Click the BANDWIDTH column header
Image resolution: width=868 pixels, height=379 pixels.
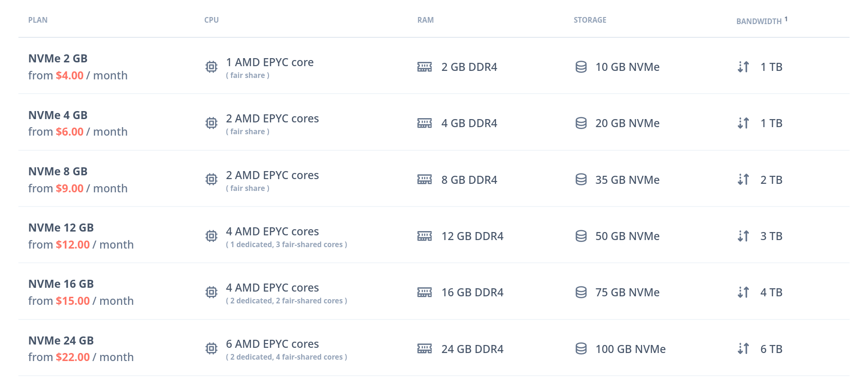[759, 21]
